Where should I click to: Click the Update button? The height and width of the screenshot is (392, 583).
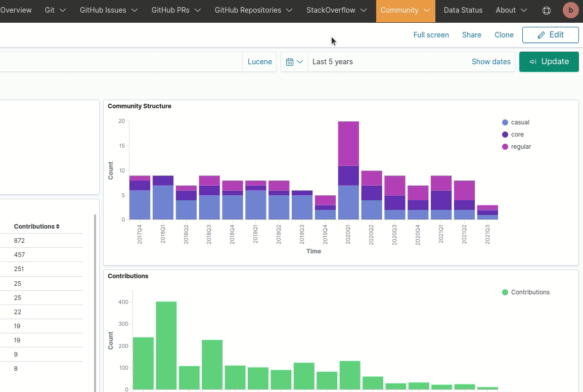[549, 61]
